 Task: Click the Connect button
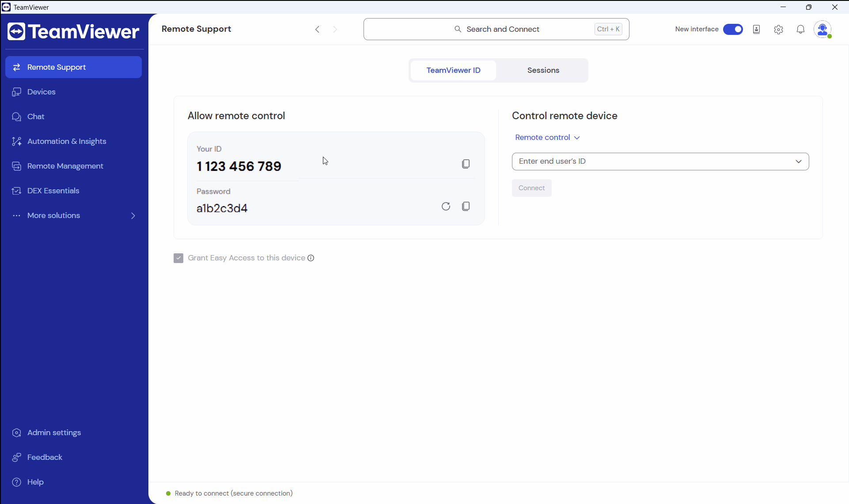pos(531,188)
